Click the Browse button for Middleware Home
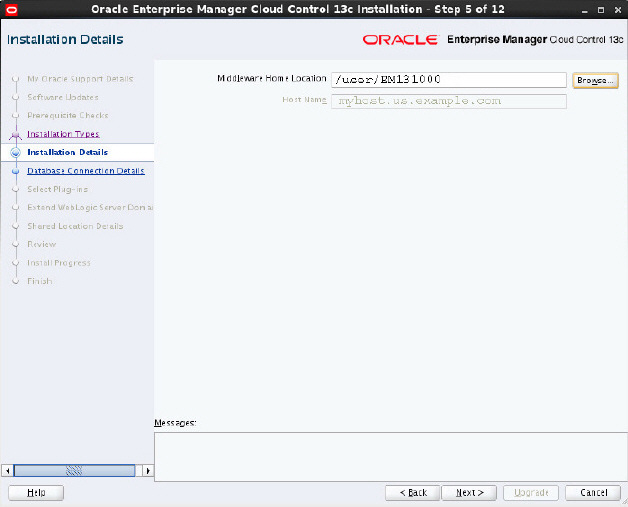 tap(595, 80)
